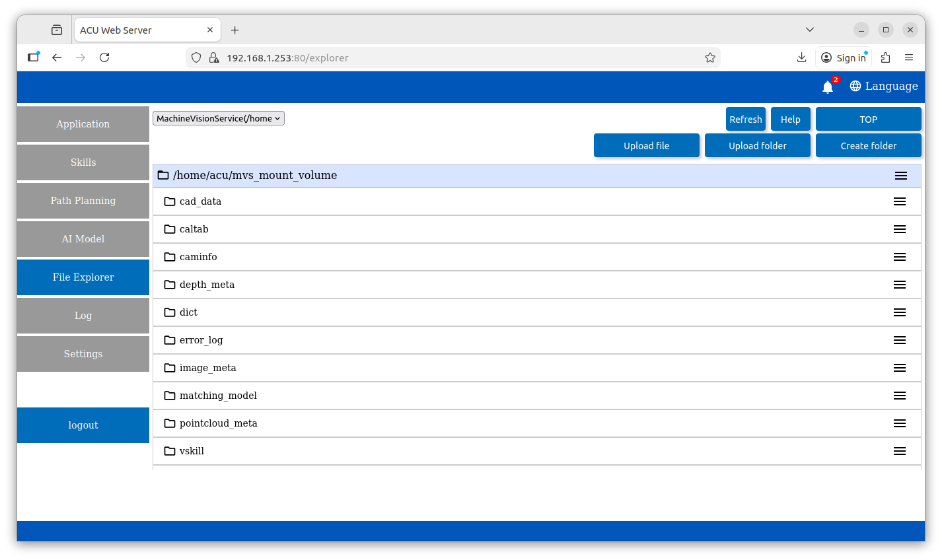
Task: Click Sign in browser button
Action: (x=844, y=57)
